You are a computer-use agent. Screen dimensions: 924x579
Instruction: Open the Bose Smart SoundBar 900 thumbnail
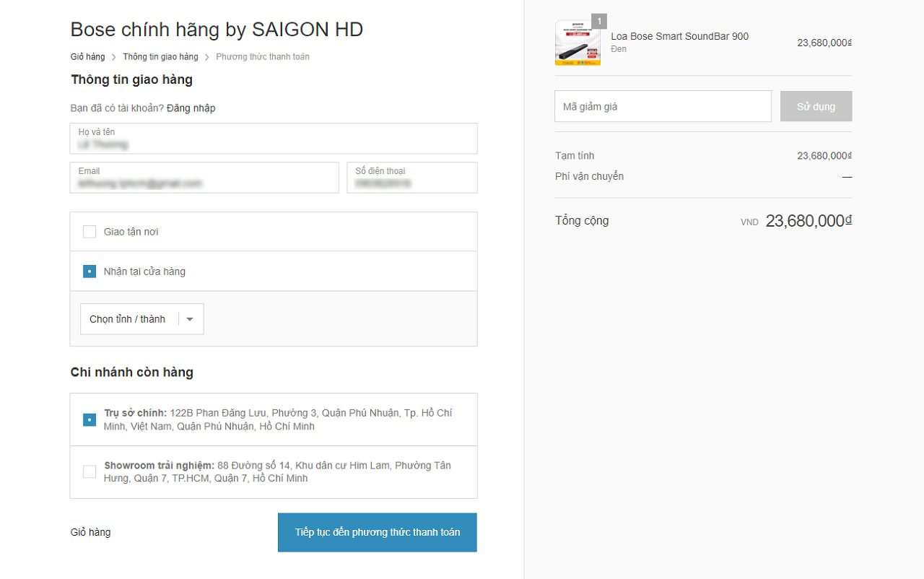point(577,43)
